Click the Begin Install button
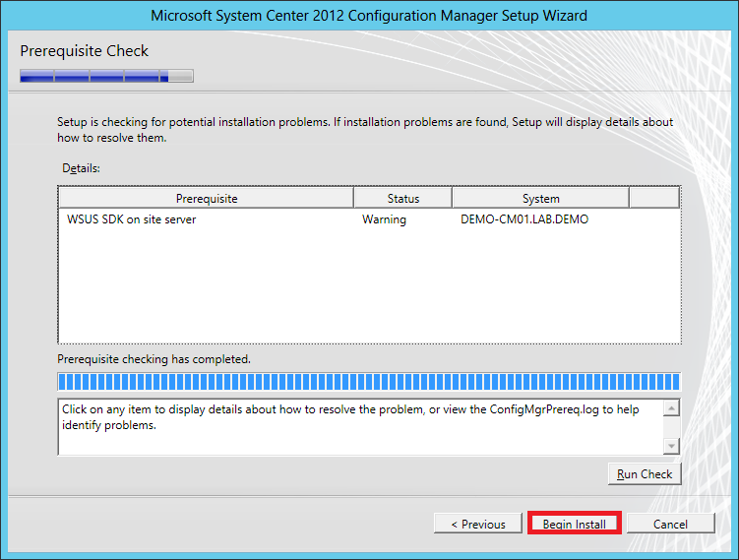Screen dimensions: 739x560 (574, 524)
